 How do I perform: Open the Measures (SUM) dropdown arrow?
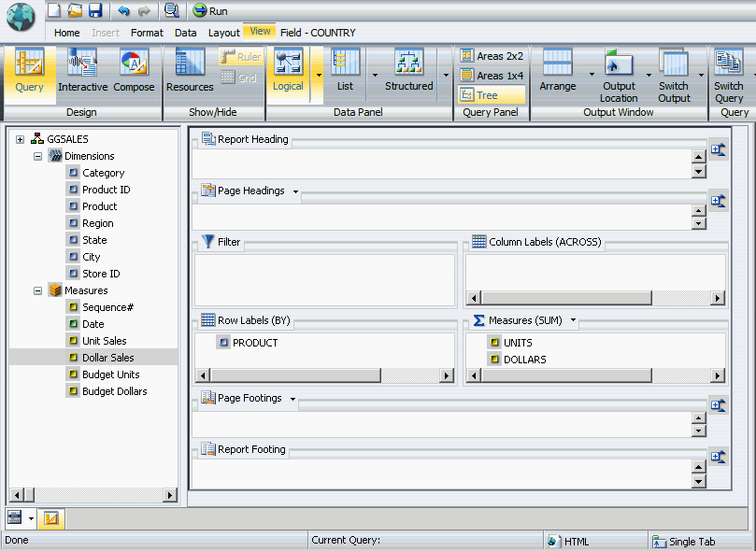[573, 319]
